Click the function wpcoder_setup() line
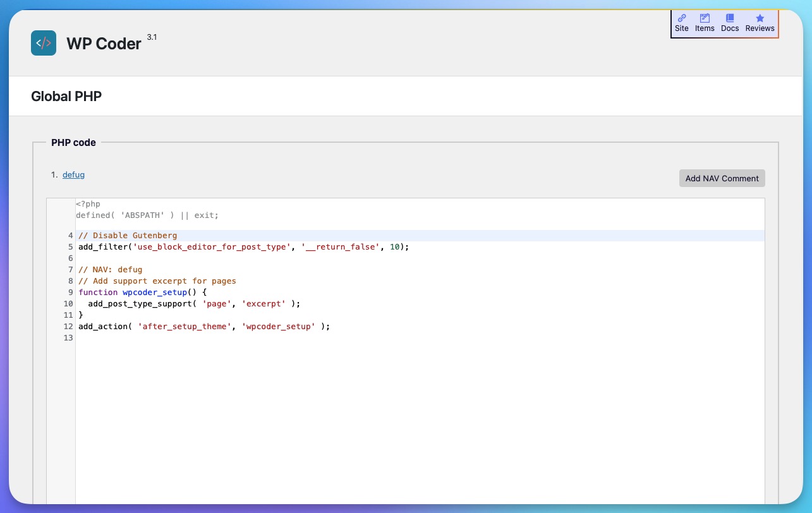Image resolution: width=812 pixels, height=513 pixels. pos(143,293)
